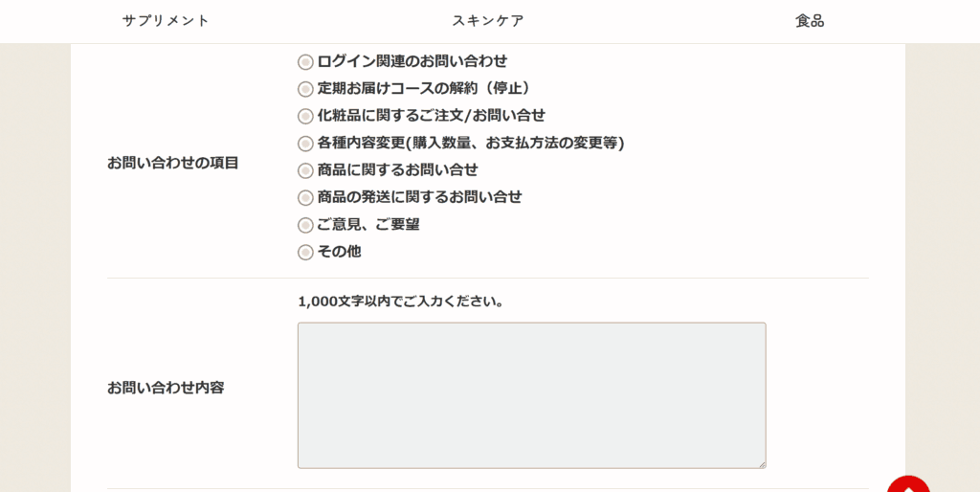The width and height of the screenshot is (980, 492).
Task: Click the その他 option label text
Action: (340, 252)
